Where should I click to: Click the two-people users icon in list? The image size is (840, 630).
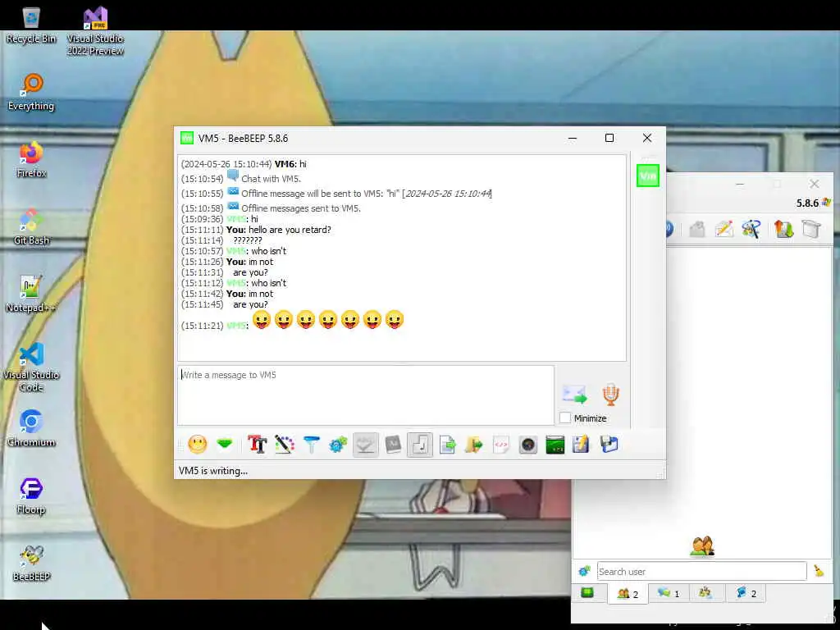click(702, 546)
